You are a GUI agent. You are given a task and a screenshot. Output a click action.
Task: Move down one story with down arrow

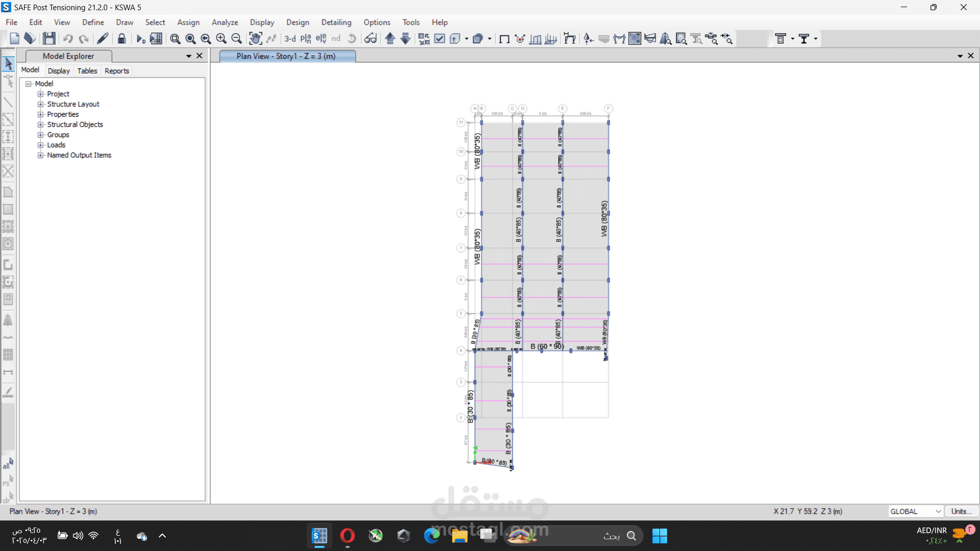coord(405,39)
